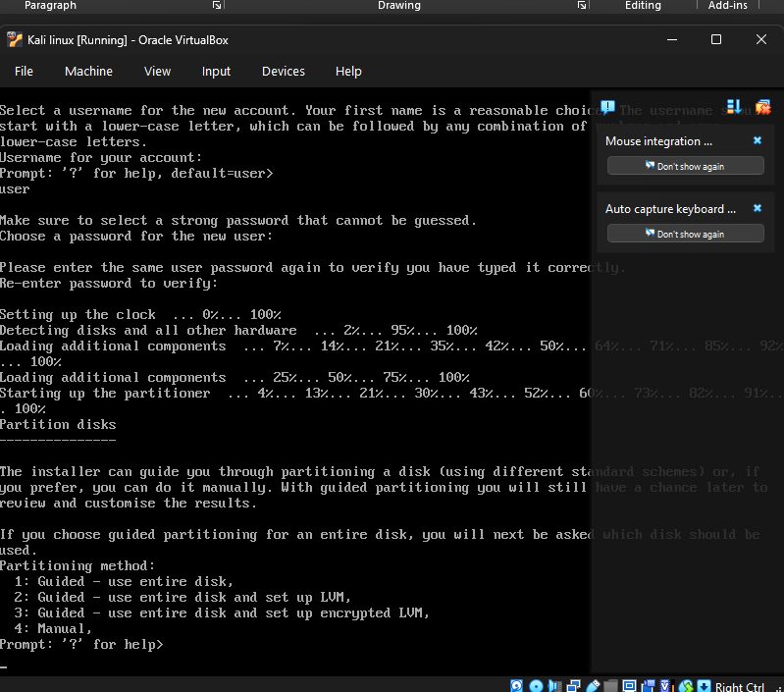Open the Input menu
784x692 pixels.
[x=216, y=71]
